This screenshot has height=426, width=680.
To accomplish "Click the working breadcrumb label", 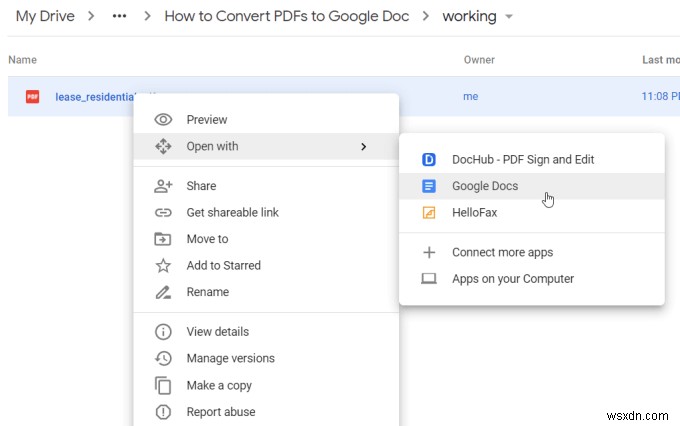I will coord(469,16).
